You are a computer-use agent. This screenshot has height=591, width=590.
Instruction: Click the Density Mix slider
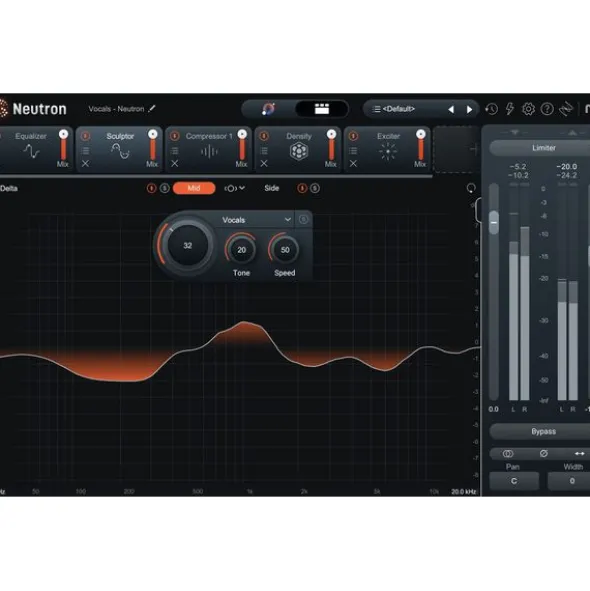331,145
